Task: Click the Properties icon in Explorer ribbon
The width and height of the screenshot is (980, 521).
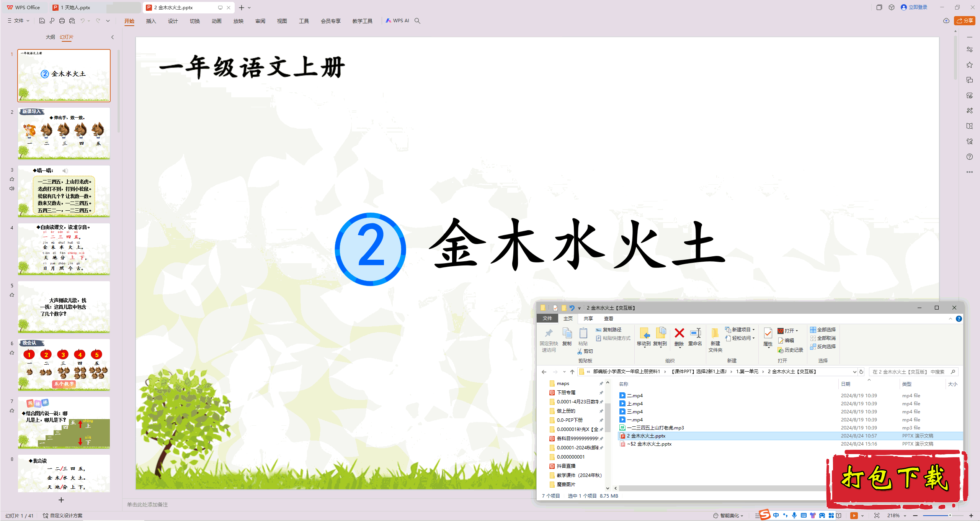Action: (x=768, y=333)
